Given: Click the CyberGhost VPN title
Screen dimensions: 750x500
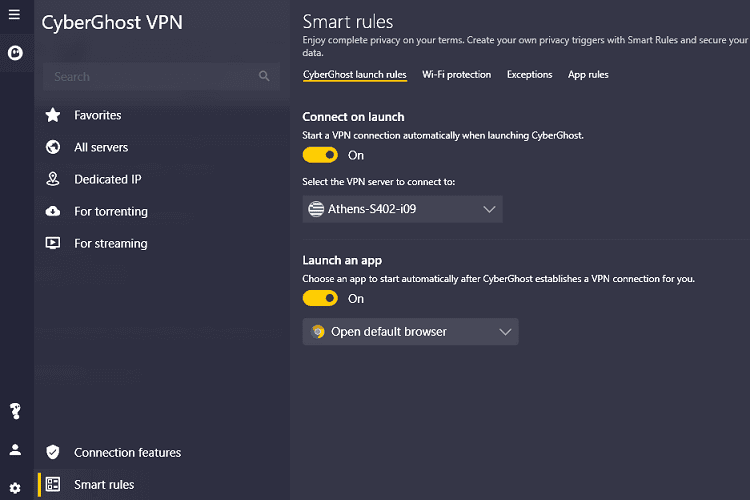Looking at the screenshot, I should [x=112, y=22].
